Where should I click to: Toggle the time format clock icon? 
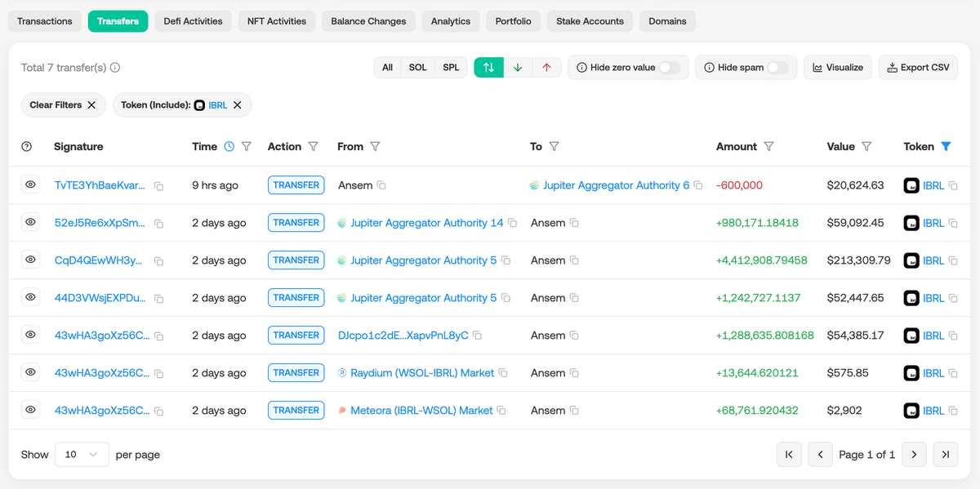[x=229, y=147]
